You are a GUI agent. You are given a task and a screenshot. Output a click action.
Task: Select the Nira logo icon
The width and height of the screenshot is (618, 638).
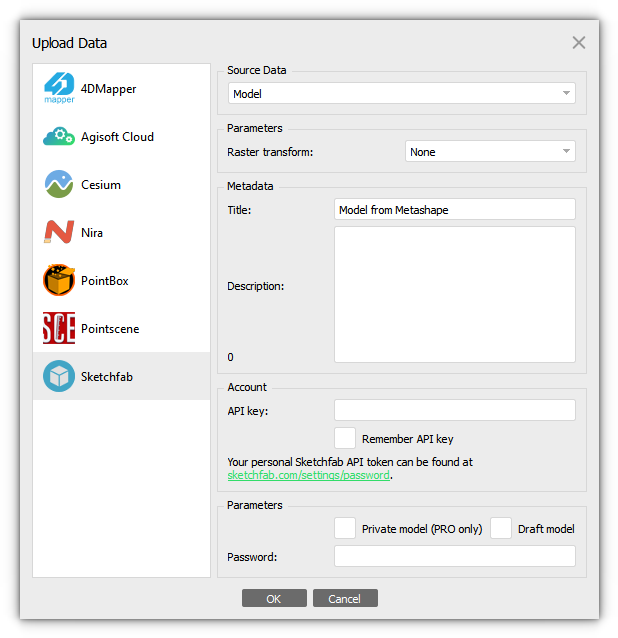(59, 232)
